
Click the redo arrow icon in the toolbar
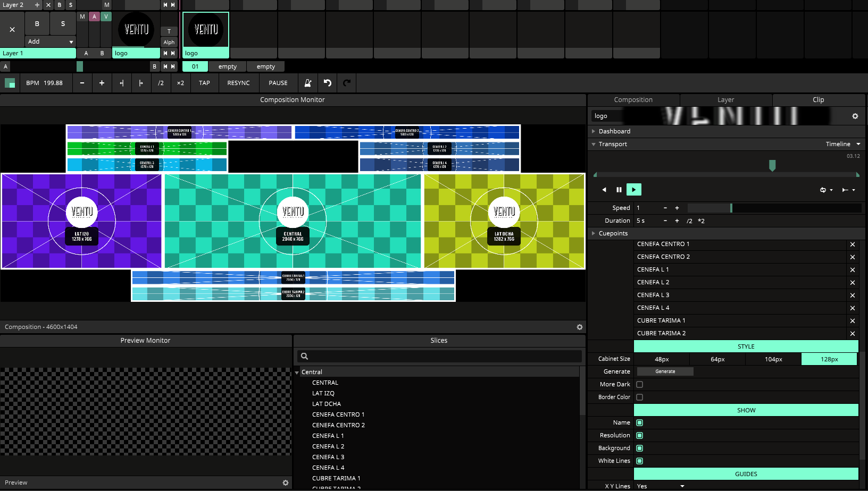pos(346,83)
